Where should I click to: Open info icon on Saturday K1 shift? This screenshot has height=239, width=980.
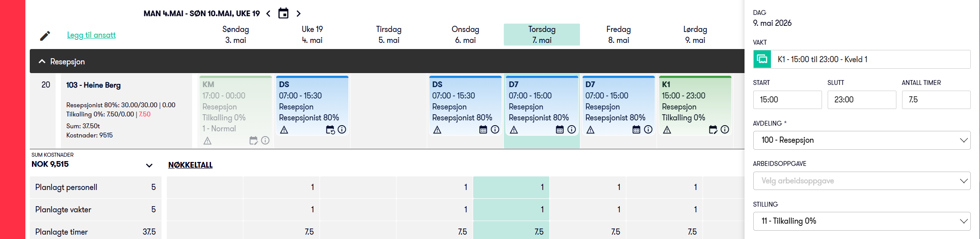[x=725, y=130]
